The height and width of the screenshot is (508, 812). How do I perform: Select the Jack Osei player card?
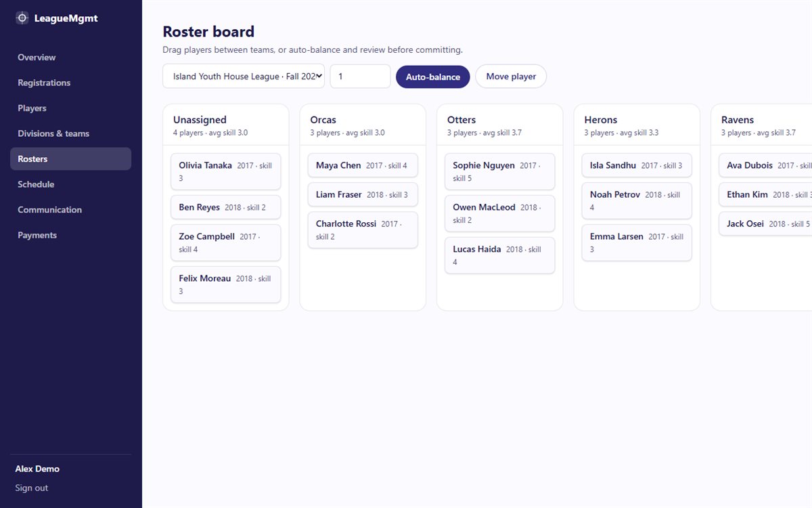click(x=765, y=224)
